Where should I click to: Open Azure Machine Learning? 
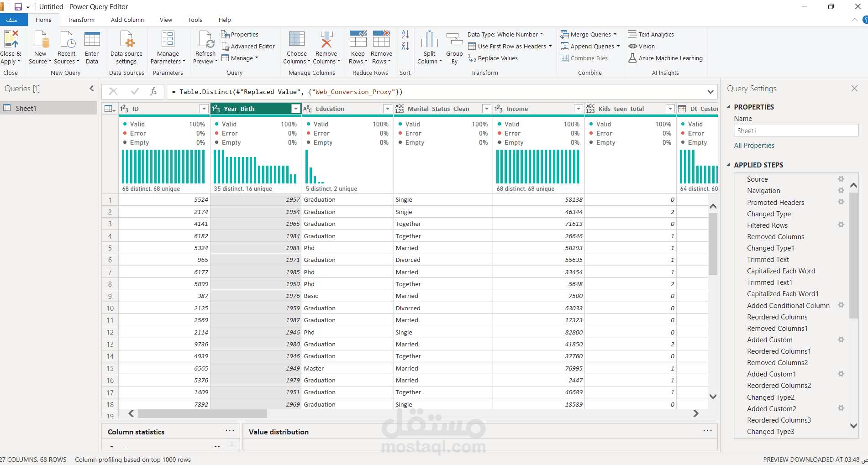coord(665,58)
